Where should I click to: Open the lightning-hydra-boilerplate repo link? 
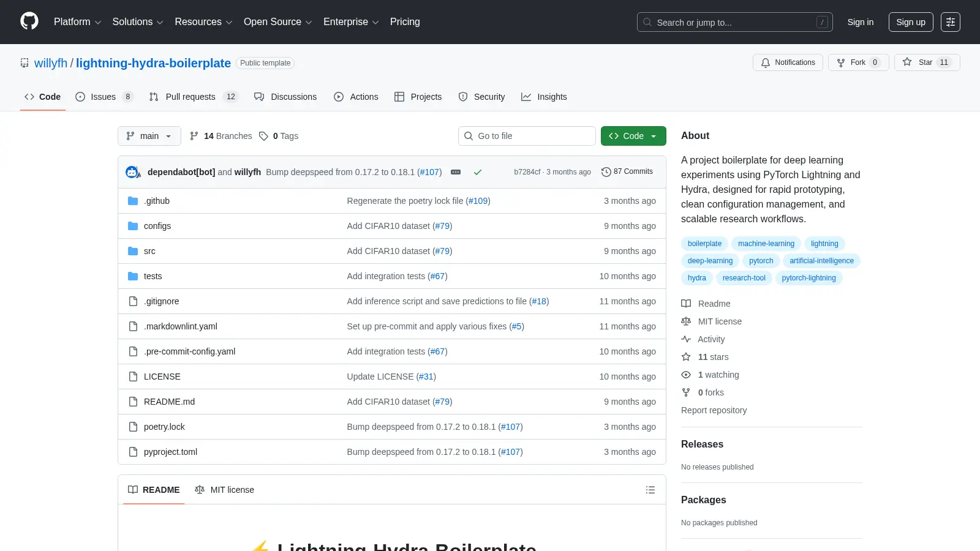tap(153, 63)
